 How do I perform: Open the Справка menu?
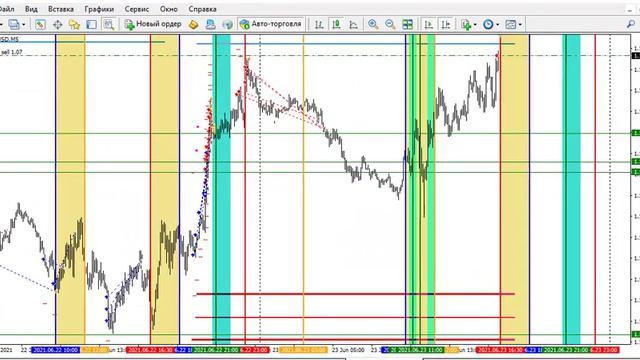pos(202,9)
